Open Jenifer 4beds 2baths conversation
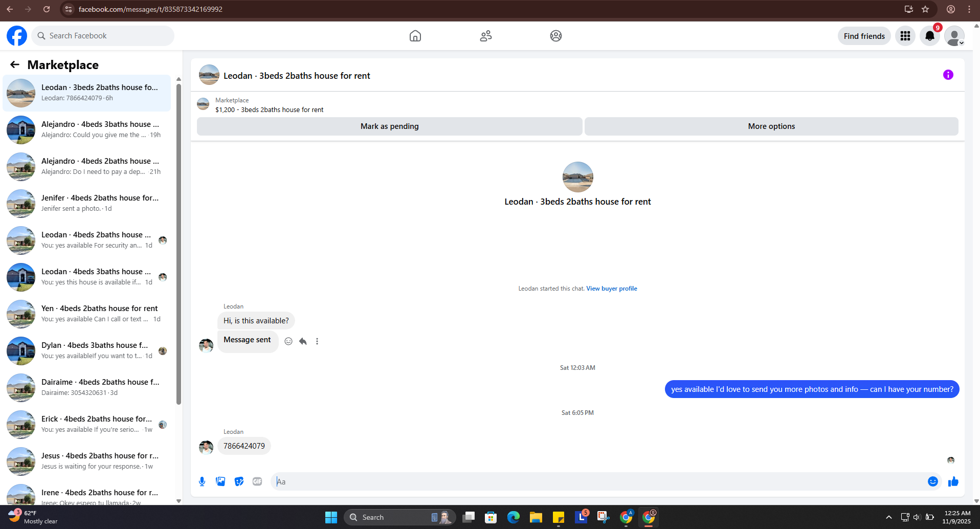Image resolution: width=980 pixels, height=529 pixels. tap(87, 203)
